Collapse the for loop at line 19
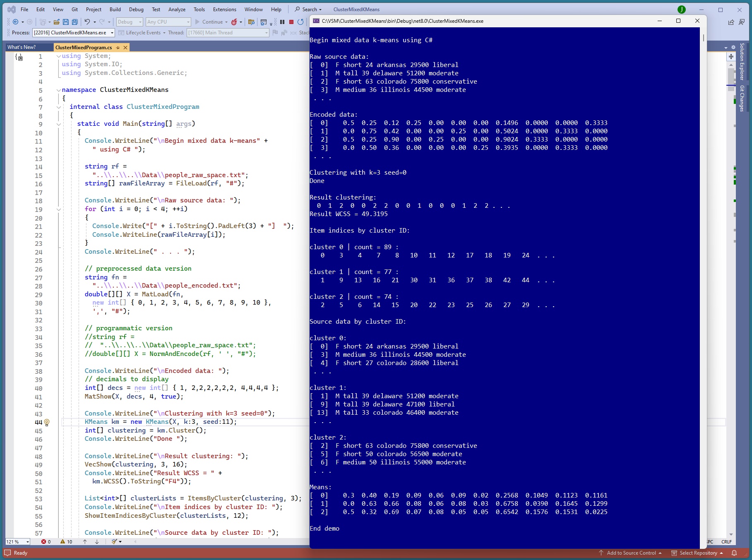 [59, 209]
